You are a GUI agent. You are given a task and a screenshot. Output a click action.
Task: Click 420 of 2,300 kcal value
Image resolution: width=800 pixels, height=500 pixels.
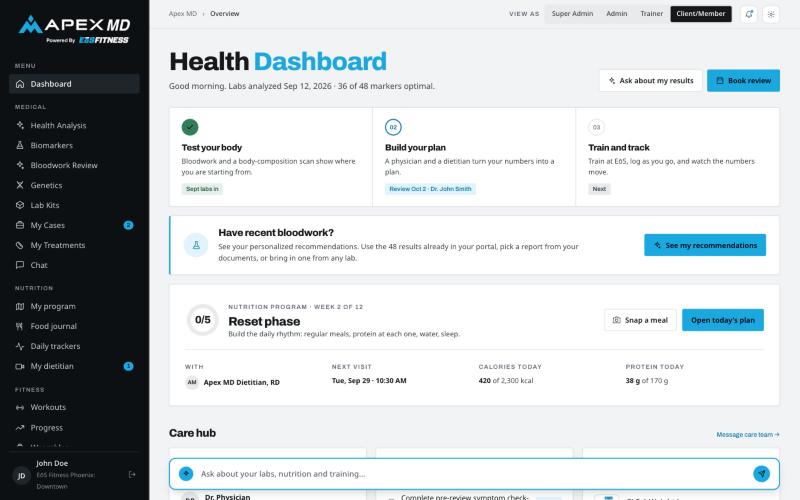(506, 381)
